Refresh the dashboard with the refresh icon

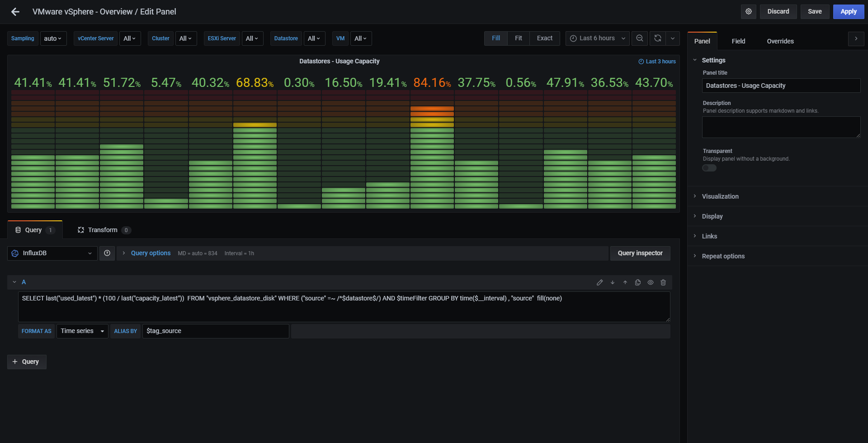[x=658, y=38]
